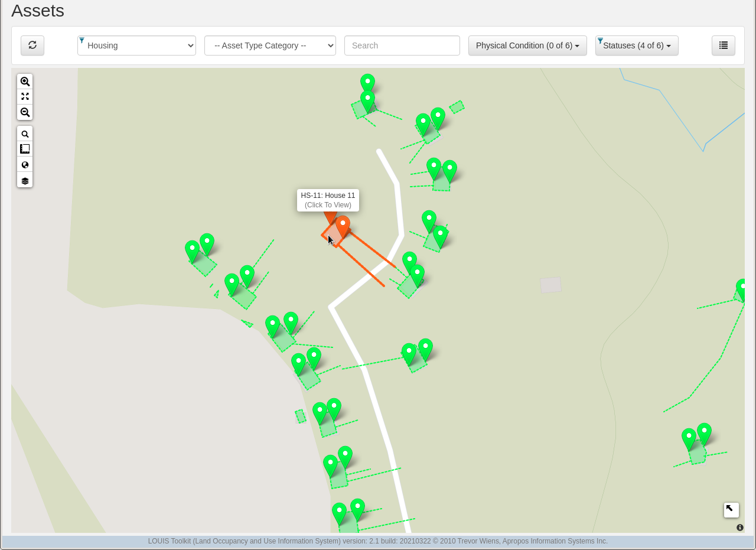Open Asset Type Category dropdown
Image resolution: width=756 pixels, height=550 pixels.
270,45
